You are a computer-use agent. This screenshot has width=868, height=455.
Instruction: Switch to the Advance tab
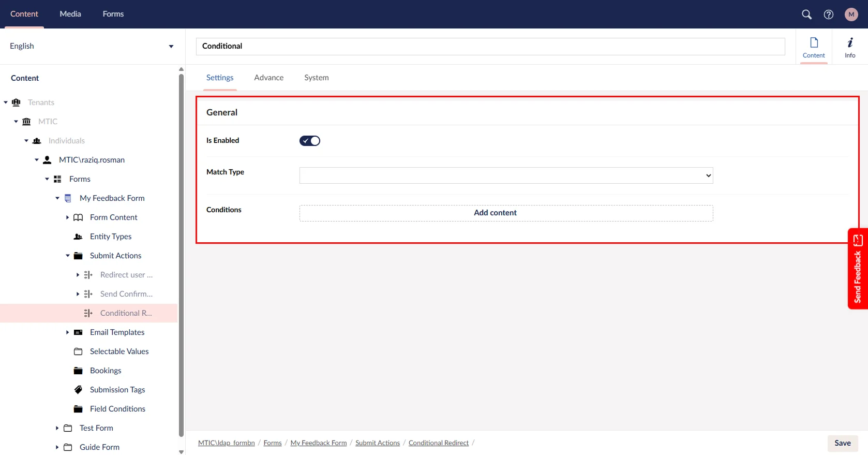pos(268,78)
